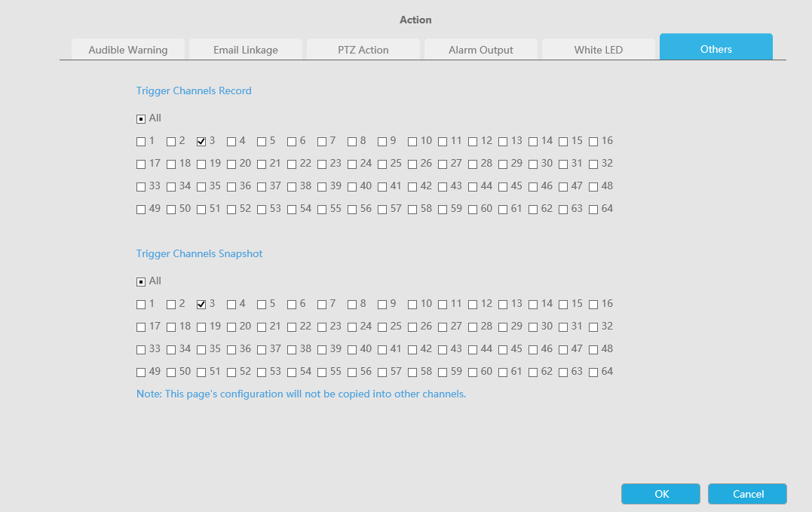Click the Trigger Channels Record heading
This screenshot has height=512, width=812.
point(194,90)
